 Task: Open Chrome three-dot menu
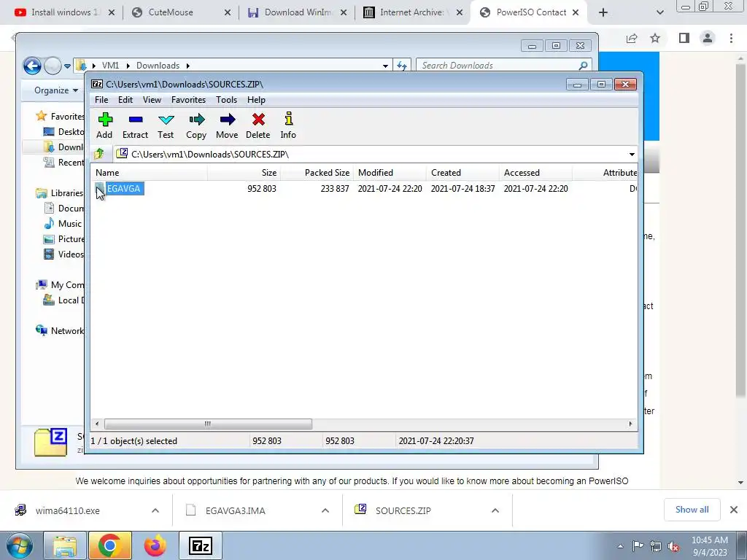[731, 38]
